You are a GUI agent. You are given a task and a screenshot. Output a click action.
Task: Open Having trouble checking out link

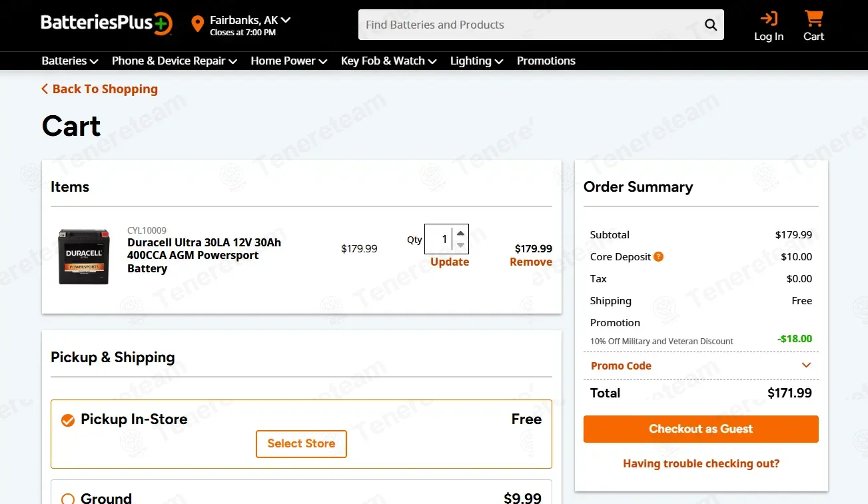click(701, 463)
